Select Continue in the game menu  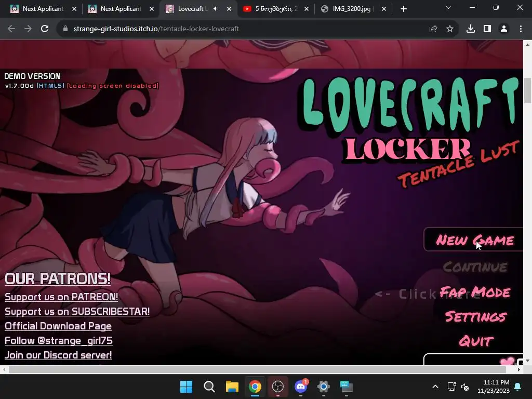[x=475, y=267]
